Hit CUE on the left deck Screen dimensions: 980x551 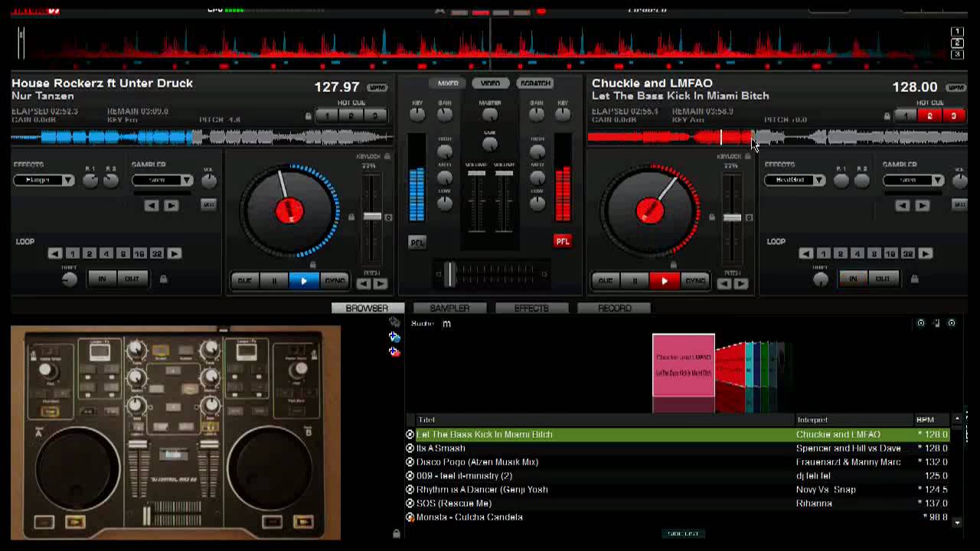pos(245,281)
